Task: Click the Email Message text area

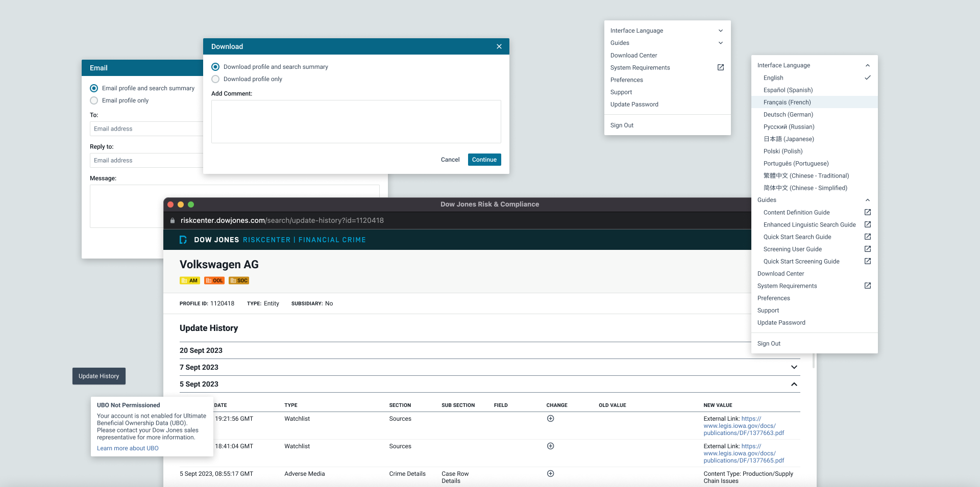Action: click(x=127, y=206)
